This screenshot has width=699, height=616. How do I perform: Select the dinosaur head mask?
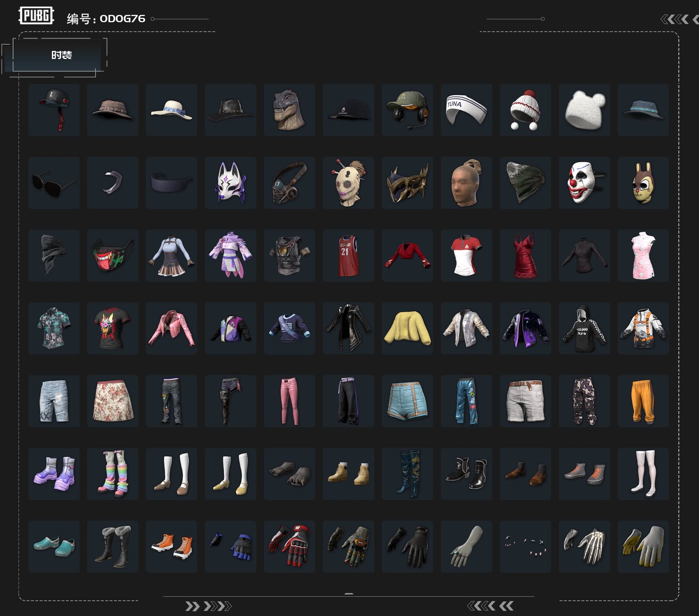tap(289, 110)
